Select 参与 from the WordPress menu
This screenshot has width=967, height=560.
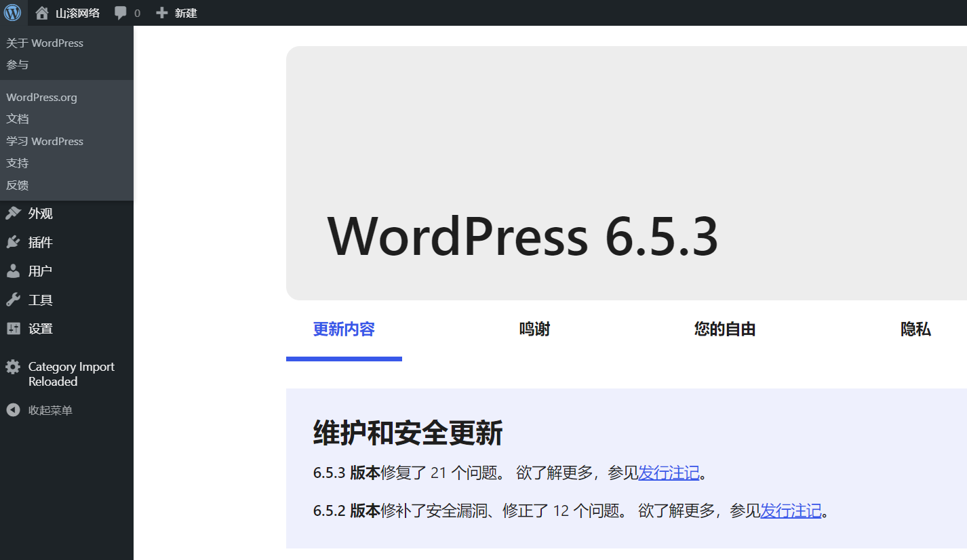tap(18, 65)
